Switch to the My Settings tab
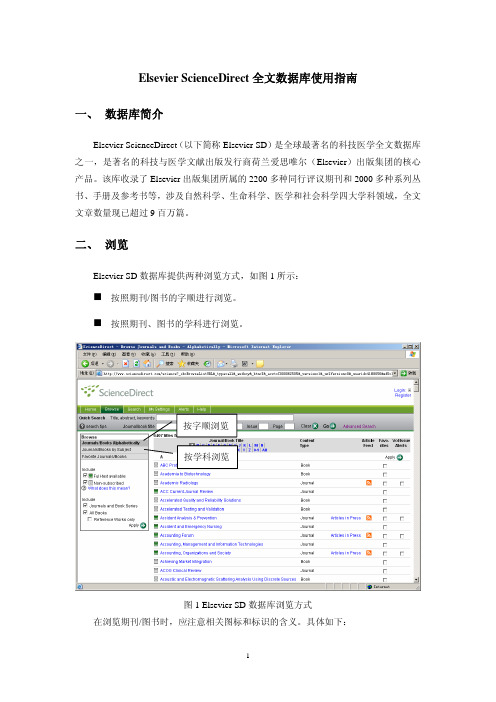This screenshot has height=702, width=496. (159, 409)
